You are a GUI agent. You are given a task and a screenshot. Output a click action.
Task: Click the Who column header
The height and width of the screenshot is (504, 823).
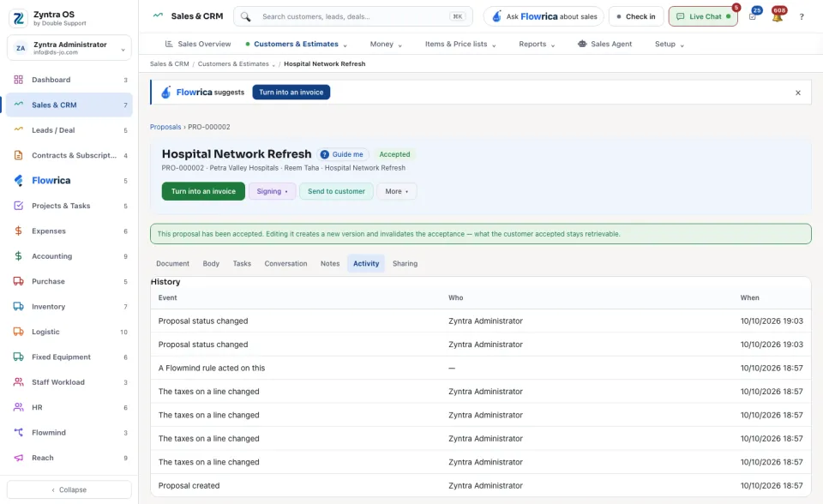pos(455,297)
